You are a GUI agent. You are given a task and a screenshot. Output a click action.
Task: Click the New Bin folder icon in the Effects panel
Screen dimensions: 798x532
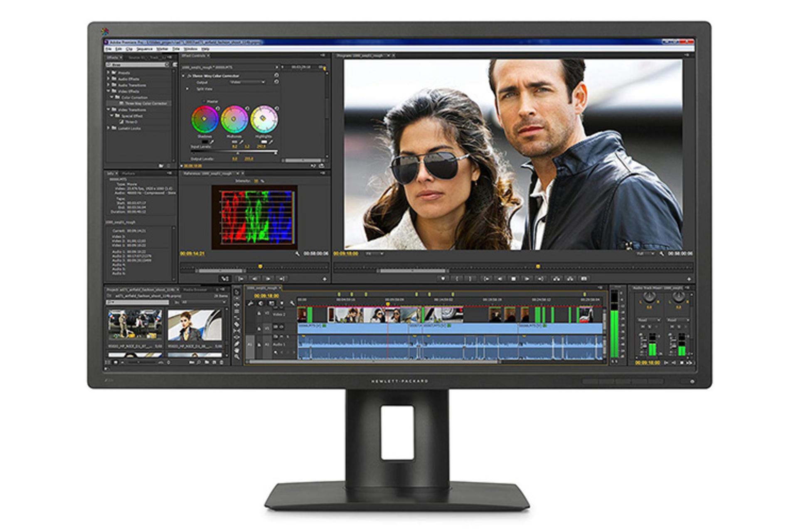point(162,165)
